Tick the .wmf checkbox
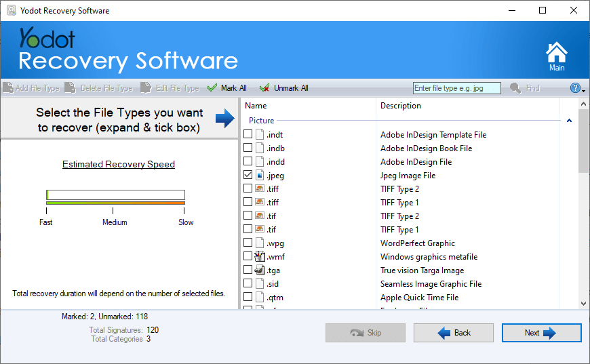Viewport: 590px width, 364px height. pyautogui.click(x=248, y=256)
